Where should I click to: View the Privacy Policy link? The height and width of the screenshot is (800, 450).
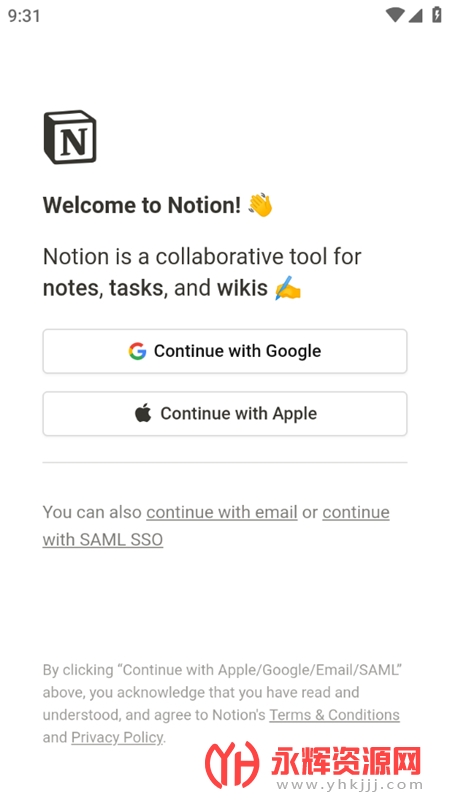click(117, 737)
